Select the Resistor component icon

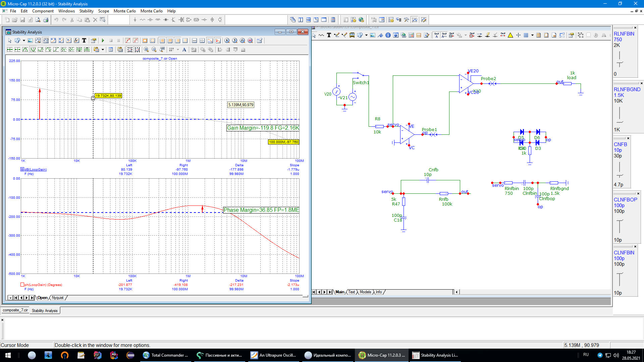(x=142, y=20)
